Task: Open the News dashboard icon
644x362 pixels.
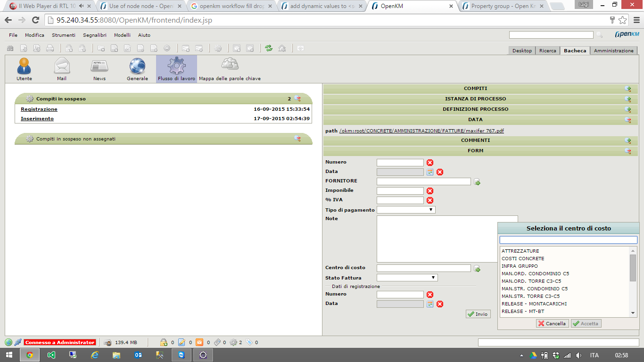Action: [99, 69]
